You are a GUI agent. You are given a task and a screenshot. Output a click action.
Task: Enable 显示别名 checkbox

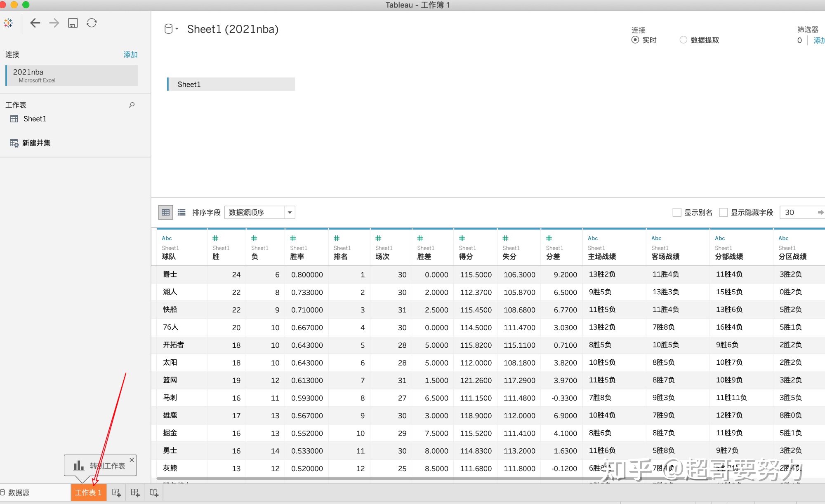677,212
